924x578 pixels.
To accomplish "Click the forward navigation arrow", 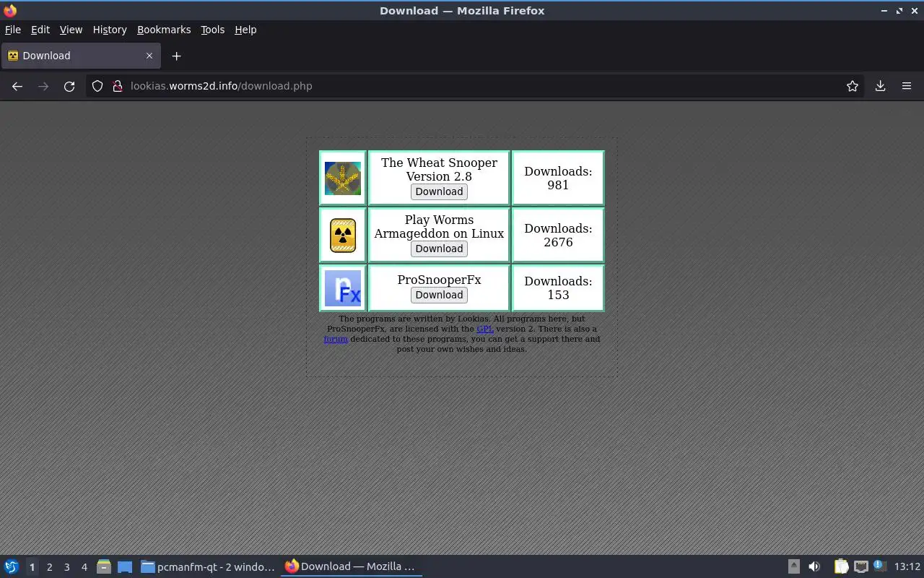I will [x=43, y=86].
